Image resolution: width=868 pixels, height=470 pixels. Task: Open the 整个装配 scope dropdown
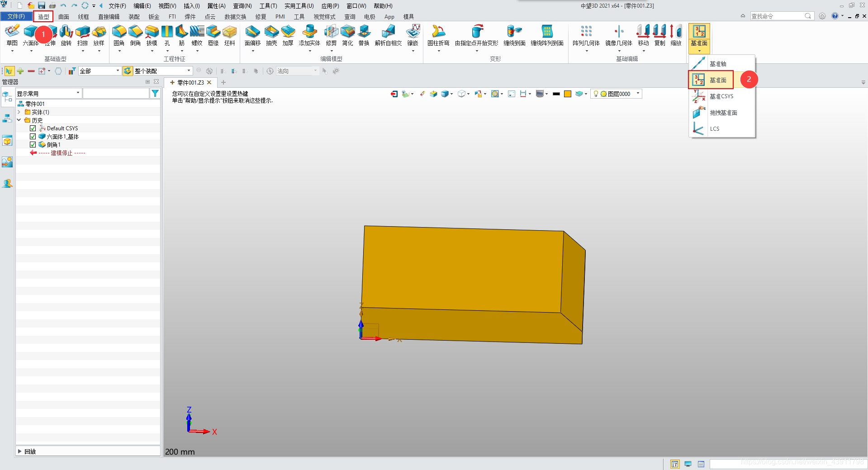(162, 71)
